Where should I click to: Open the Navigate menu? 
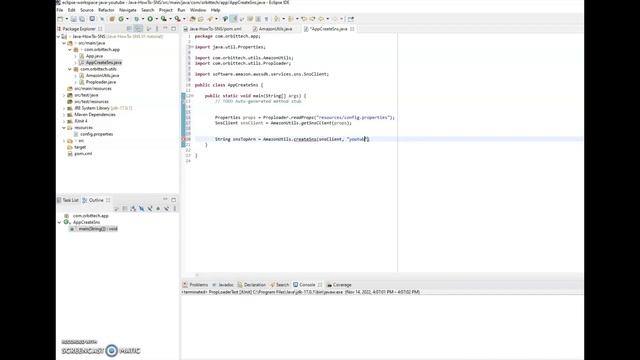[128, 10]
